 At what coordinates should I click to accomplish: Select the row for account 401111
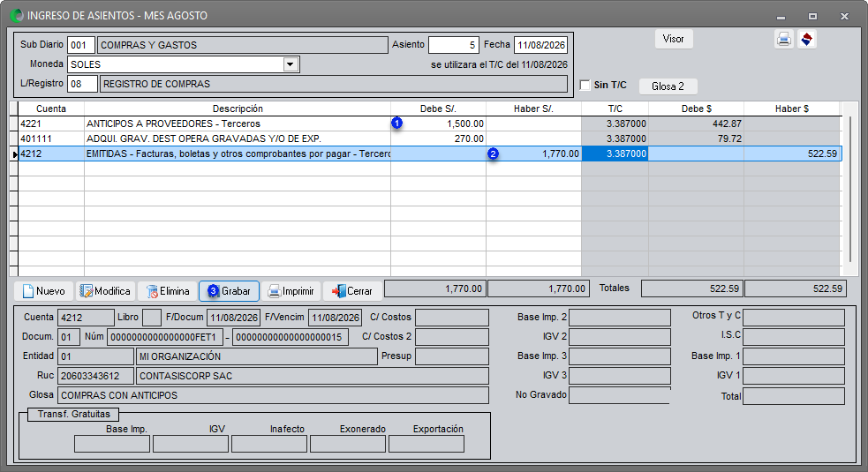tap(429, 139)
